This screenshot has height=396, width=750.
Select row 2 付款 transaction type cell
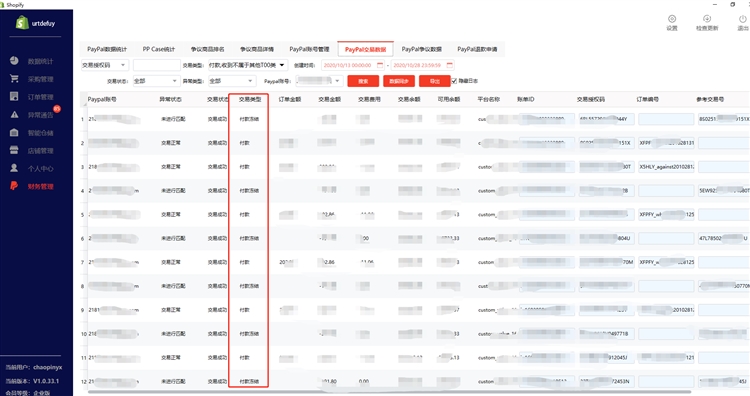point(244,143)
